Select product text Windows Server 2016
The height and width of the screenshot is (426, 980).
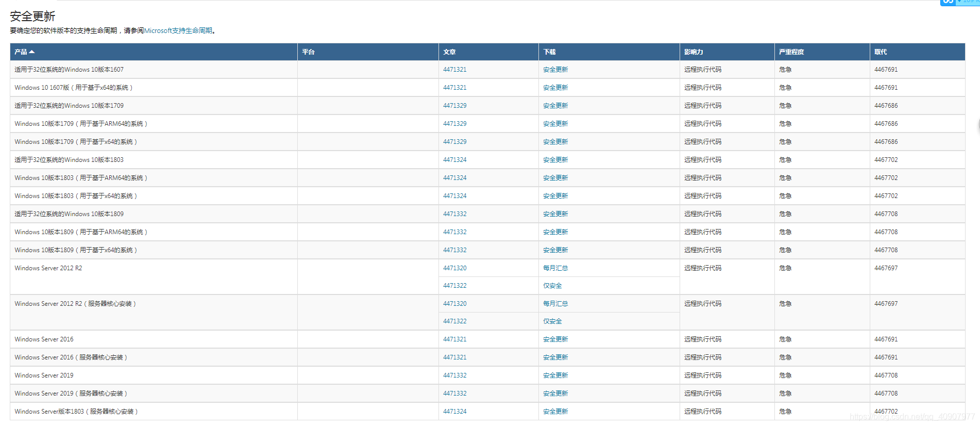(x=44, y=339)
